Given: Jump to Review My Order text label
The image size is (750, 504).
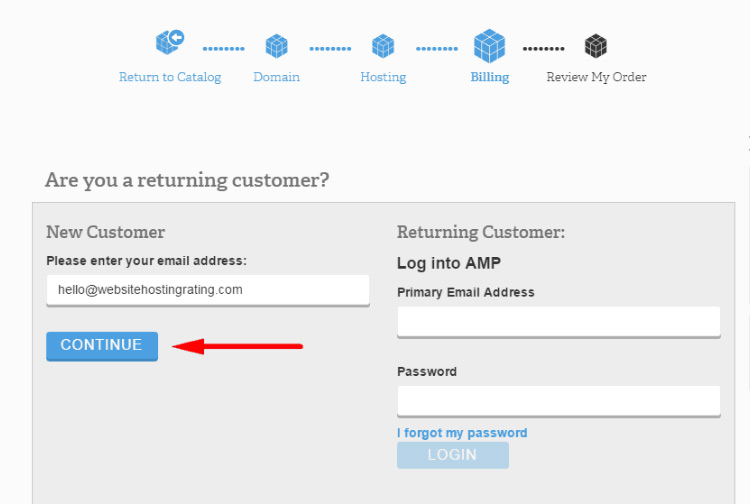Looking at the screenshot, I should 596,77.
